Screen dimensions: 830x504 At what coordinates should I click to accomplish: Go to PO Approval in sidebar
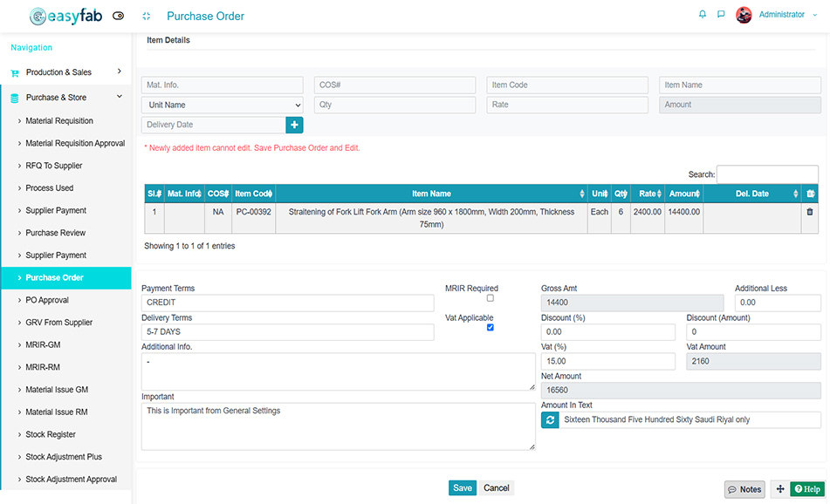[47, 300]
